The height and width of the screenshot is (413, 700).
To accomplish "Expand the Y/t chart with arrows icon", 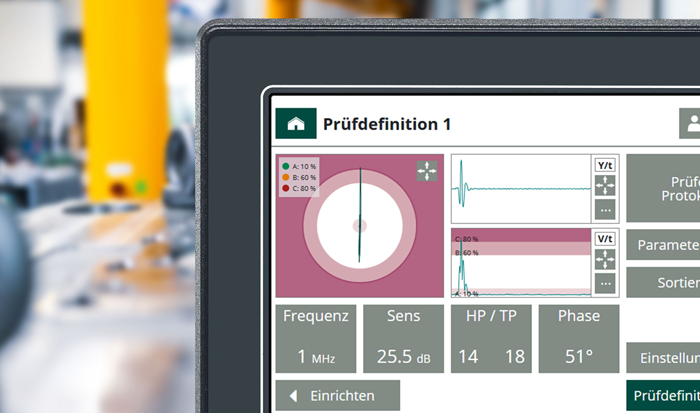I will (x=605, y=185).
